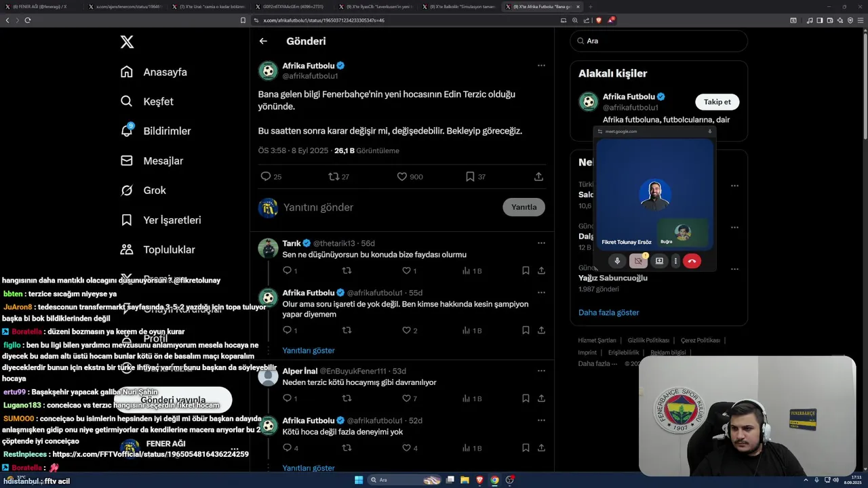868x488 pixels.
Task: Bookmark this page from the address bar
Action: 243,20
